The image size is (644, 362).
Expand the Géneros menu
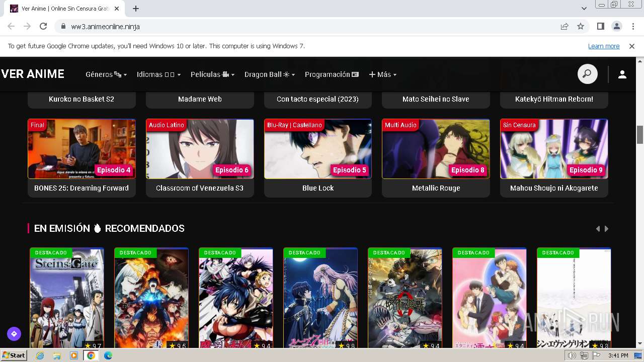pyautogui.click(x=106, y=74)
